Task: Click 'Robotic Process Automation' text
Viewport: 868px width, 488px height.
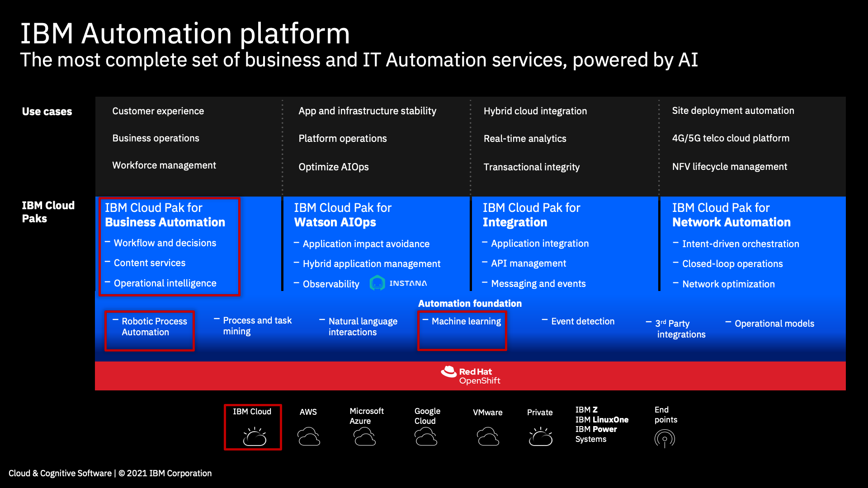Action: 154,327
